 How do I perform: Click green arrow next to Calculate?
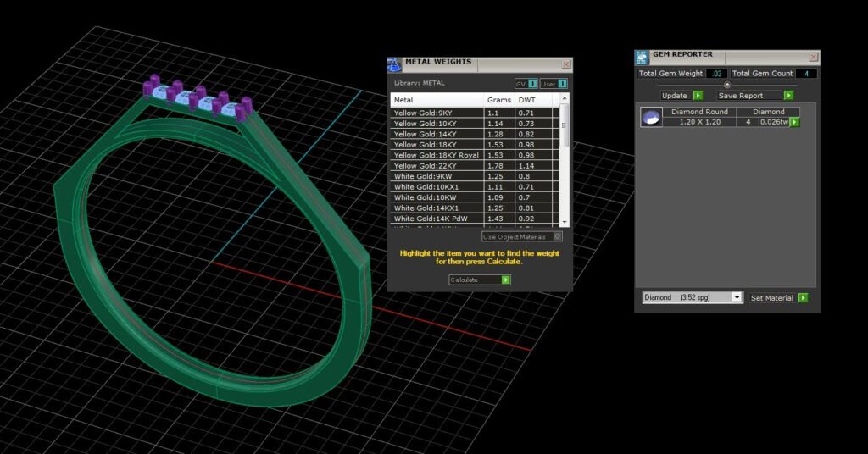pyautogui.click(x=506, y=280)
